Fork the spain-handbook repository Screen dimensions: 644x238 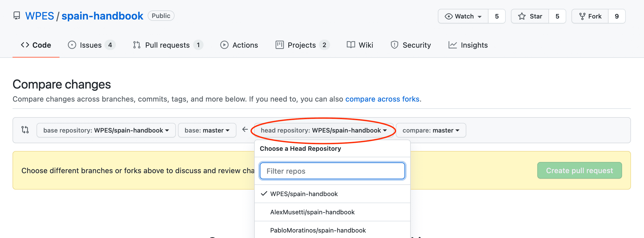point(590,16)
